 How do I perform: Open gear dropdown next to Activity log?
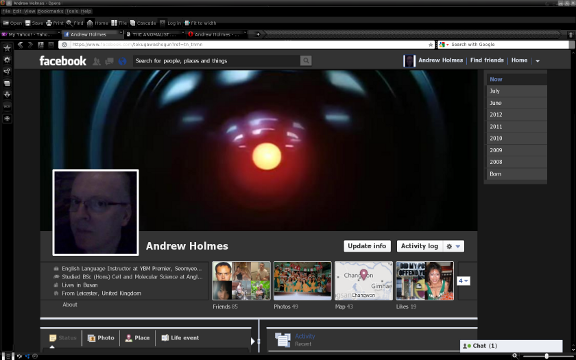pos(453,246)
